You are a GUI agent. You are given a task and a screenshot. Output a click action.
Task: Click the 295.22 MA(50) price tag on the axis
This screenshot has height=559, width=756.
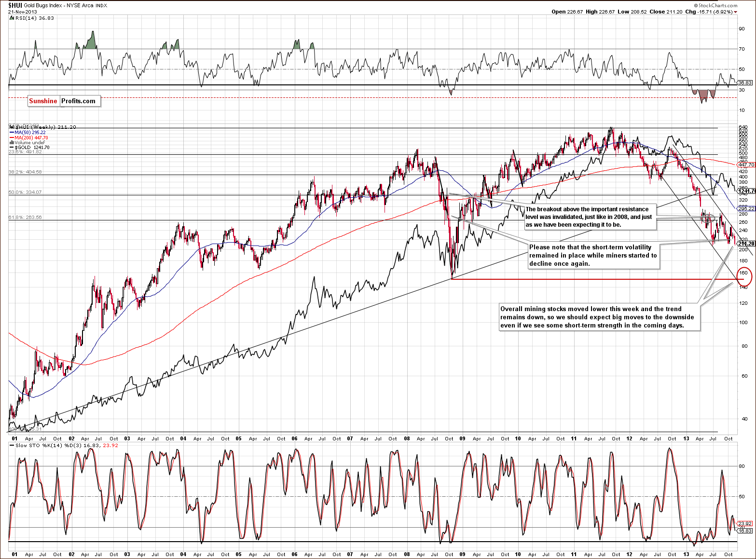coord(746,208)
